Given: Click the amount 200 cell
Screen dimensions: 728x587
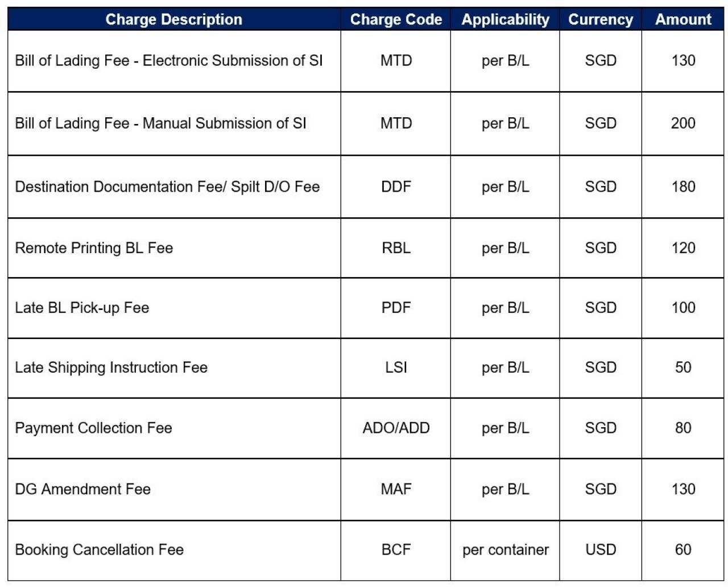Looking at the screenshot, I should coord(683,123).
